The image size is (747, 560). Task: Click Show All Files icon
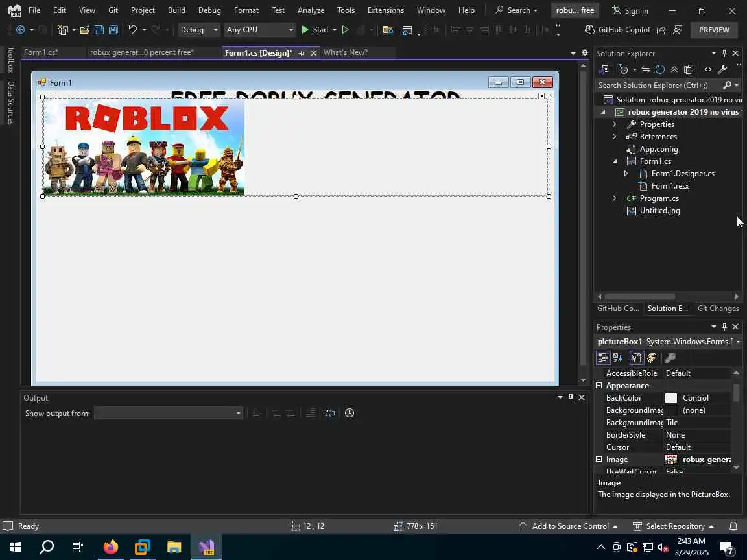689,69
